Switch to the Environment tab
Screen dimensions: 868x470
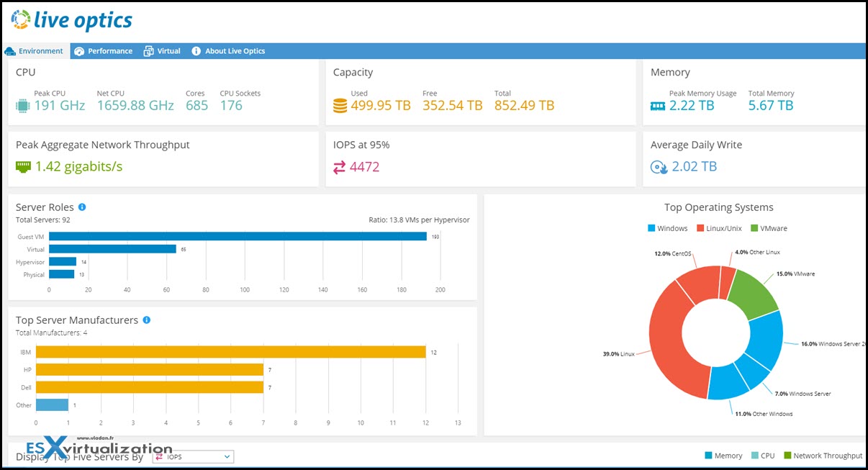click(x=35, y=50)
